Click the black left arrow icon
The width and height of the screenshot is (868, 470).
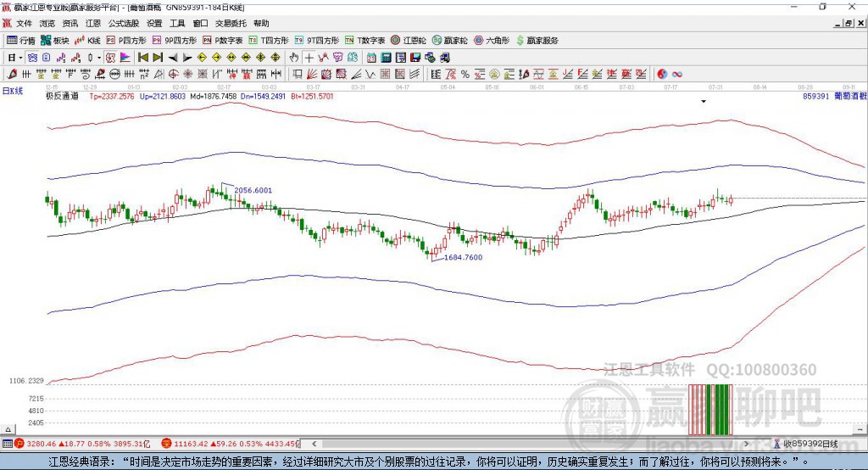173,58
